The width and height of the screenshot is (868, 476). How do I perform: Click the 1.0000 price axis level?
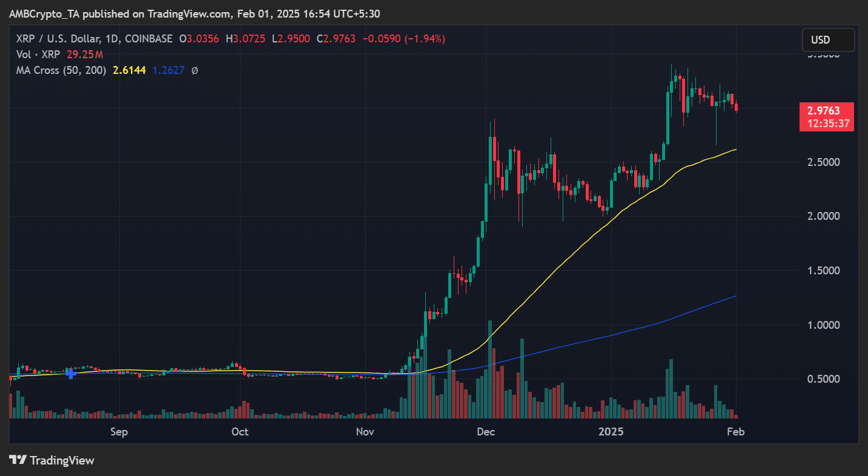pyautogui.click(x=826, y=325)
